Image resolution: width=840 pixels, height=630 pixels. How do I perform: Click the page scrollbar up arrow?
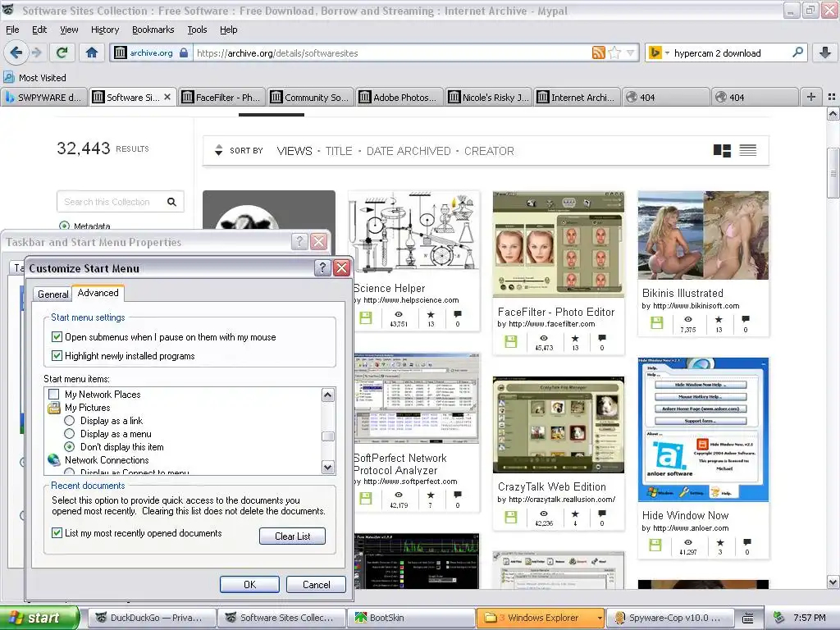tap(833, 113)
